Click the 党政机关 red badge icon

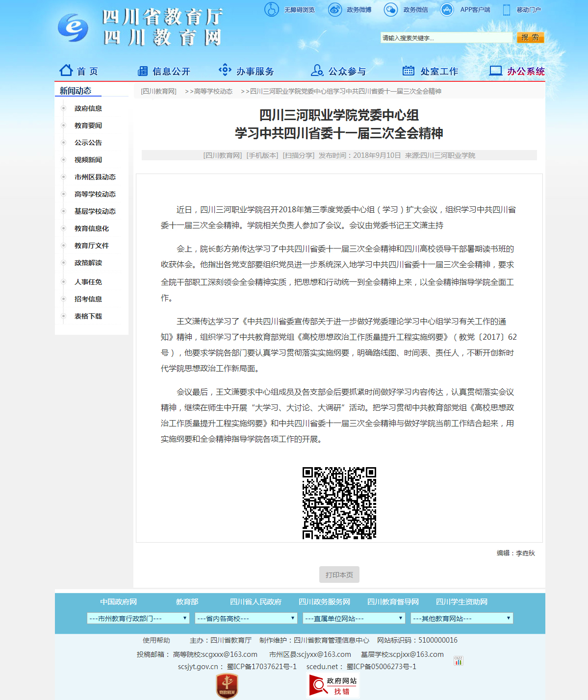[x=227, y=685]
